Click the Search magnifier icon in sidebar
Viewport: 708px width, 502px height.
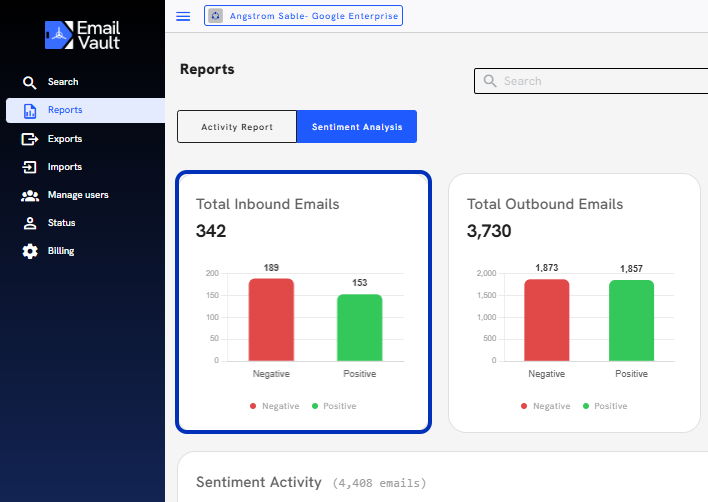coord(29,82)
